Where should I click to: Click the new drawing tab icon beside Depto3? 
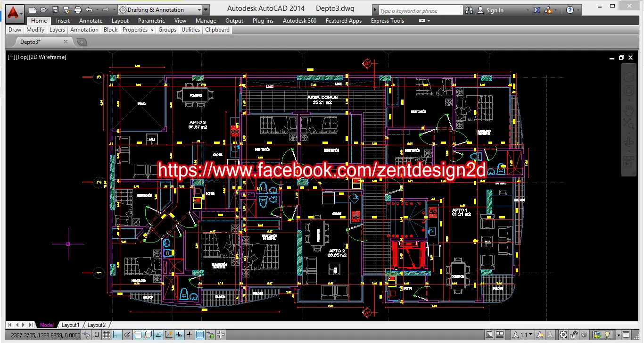[x=82, y=42]
